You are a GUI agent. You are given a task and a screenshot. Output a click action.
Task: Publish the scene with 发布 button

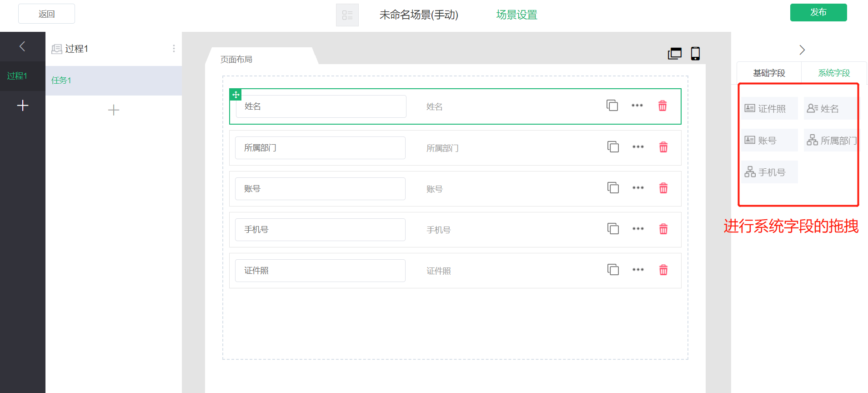[818, 12]
